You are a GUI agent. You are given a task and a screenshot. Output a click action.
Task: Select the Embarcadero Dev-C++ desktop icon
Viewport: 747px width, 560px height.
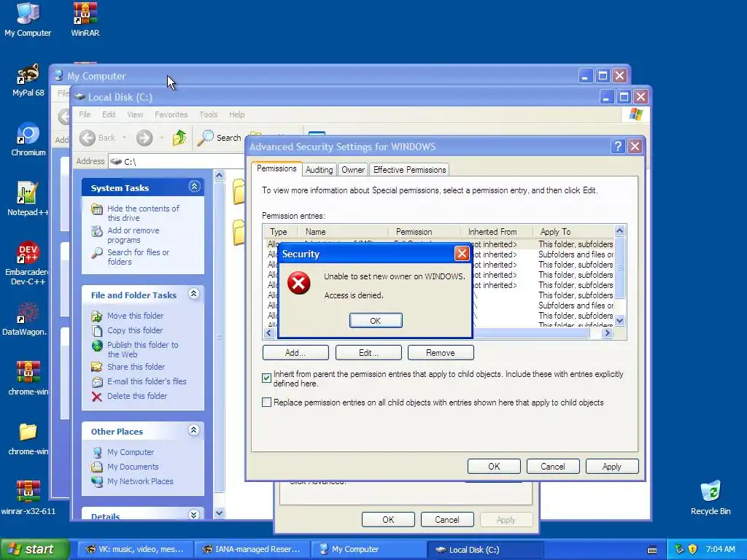tap(28, 263)
